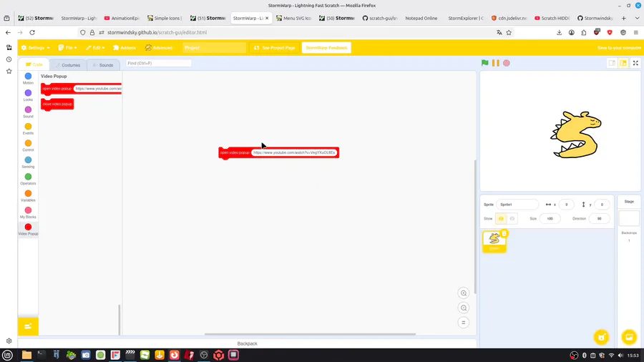Open the Settings dropdown menu
Viewport: 644px width, 362px height.
35,48
